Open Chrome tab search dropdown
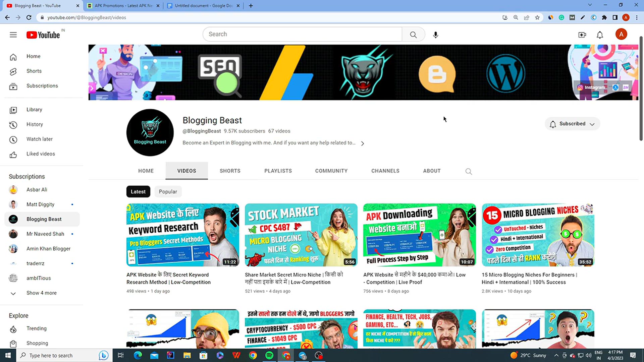 [590, 5]
